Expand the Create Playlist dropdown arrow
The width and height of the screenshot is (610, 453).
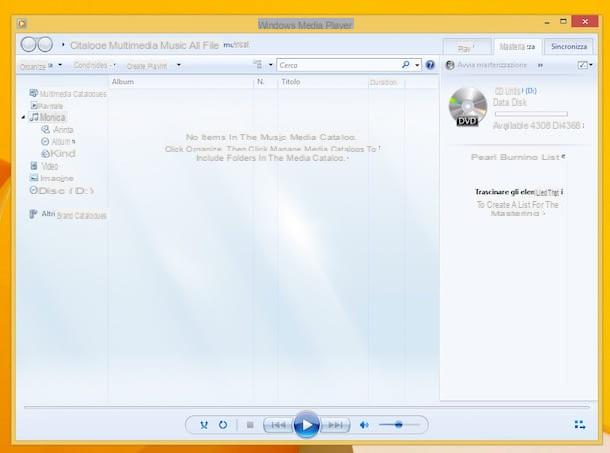[x=179, y=65]
